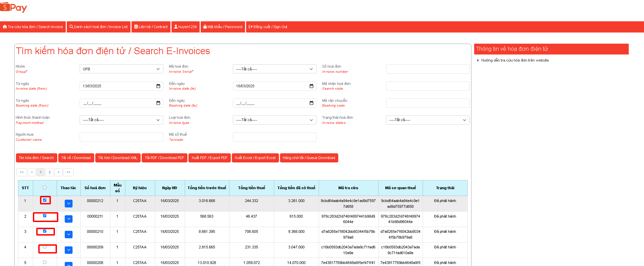This screenshot has height=266, width=644.
Task: Uncheck the checkbox for invoice row 2
Action: (x=45, y=216)
